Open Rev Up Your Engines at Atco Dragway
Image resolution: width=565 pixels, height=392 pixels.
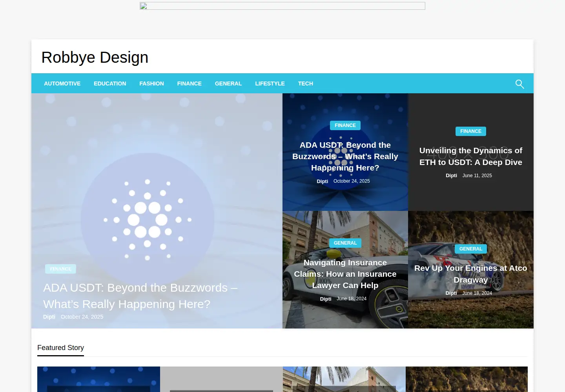(471, 274)
